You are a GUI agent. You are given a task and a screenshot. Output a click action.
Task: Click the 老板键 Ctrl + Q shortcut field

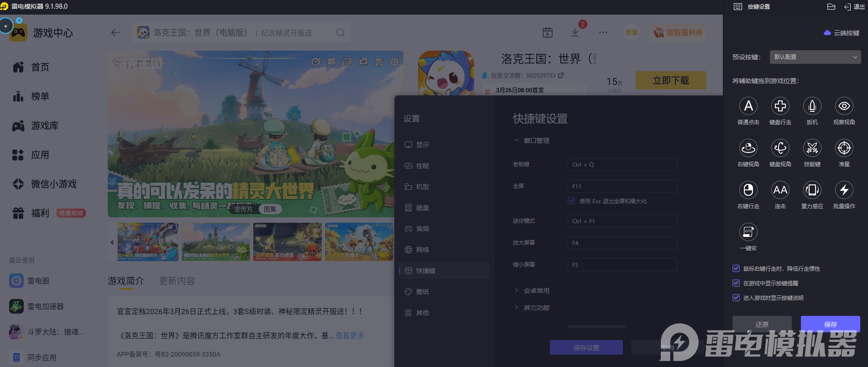point(622,164)
